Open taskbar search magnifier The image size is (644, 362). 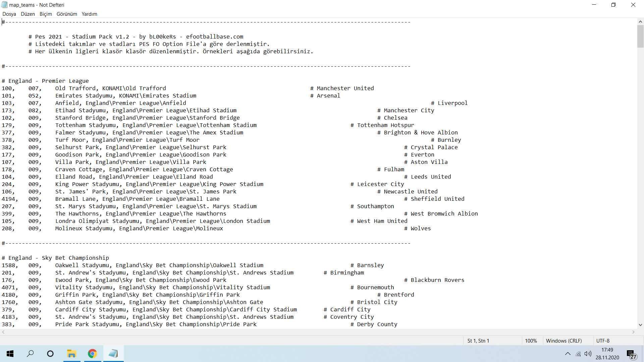(x=30, y=354)
